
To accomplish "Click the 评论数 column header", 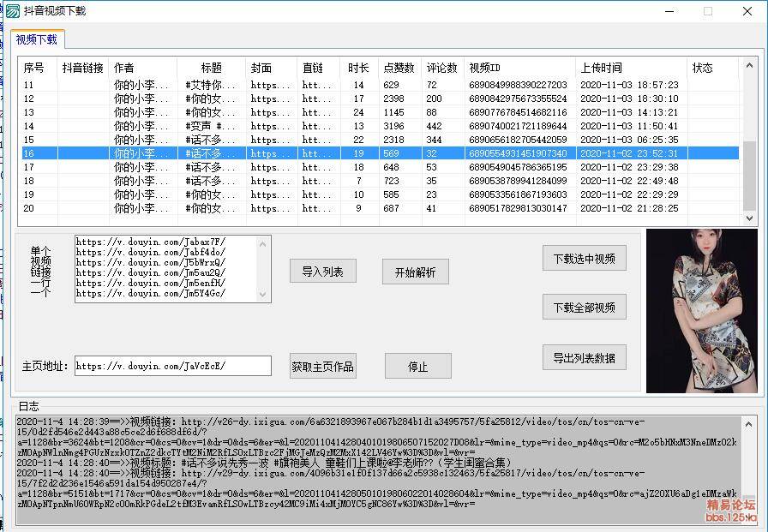I will point(443,68).
